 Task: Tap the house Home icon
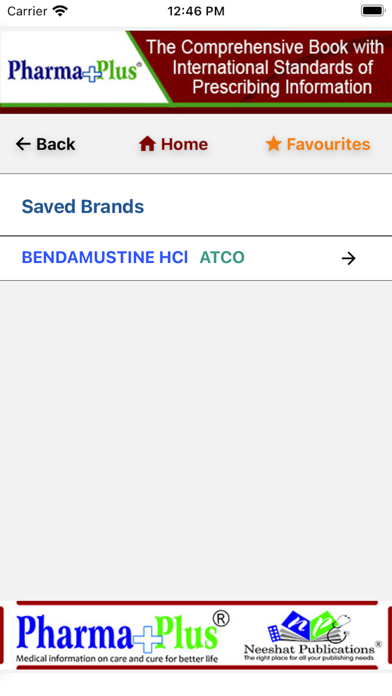coord(147,144)
